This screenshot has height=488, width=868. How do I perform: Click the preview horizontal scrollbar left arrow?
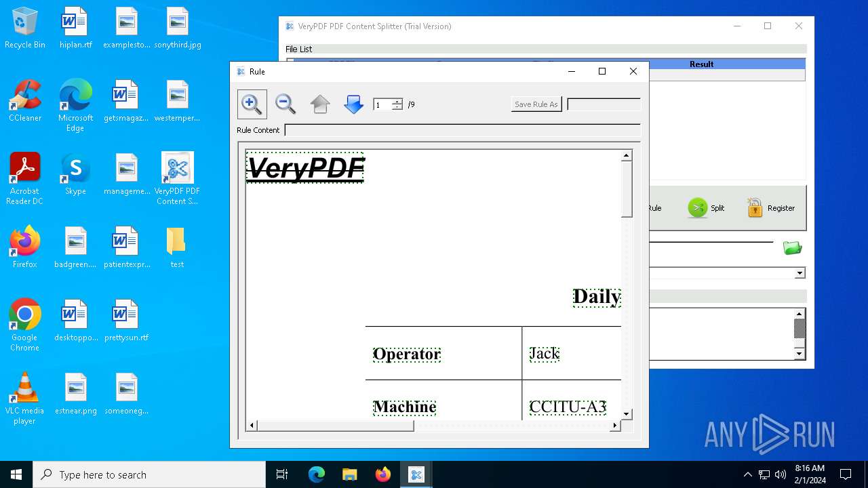[x=252, y=426]
